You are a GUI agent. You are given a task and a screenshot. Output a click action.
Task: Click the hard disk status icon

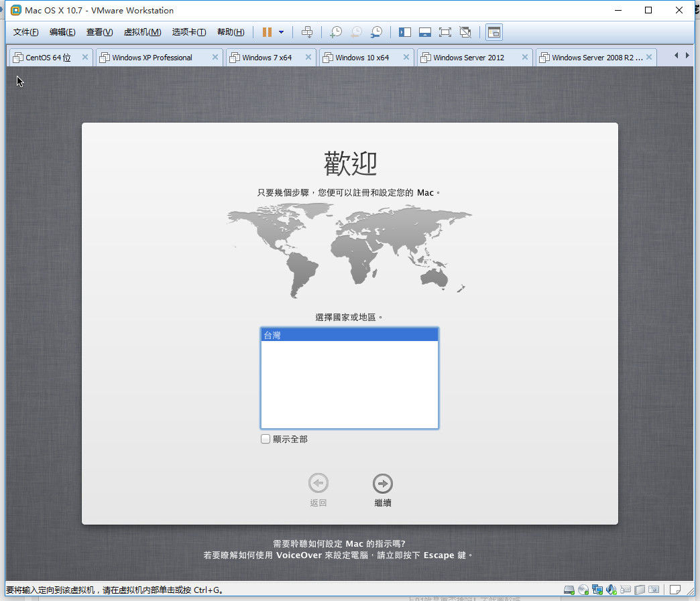tap(569, 590)
